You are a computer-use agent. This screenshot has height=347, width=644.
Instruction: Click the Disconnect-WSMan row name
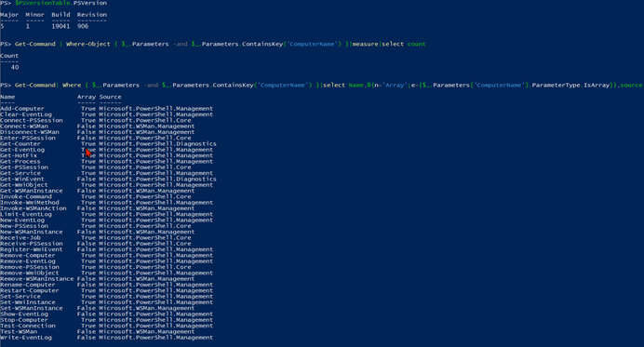coord(30,132)
